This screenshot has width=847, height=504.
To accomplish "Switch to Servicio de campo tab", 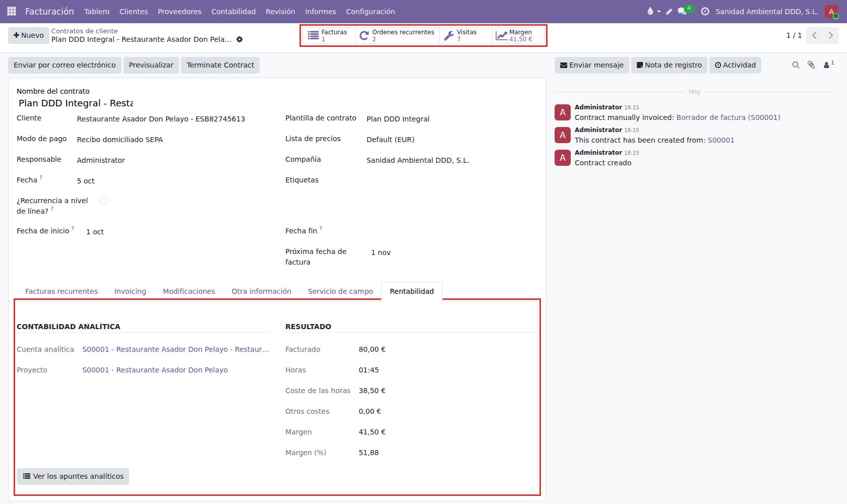I will coord(340,291).
